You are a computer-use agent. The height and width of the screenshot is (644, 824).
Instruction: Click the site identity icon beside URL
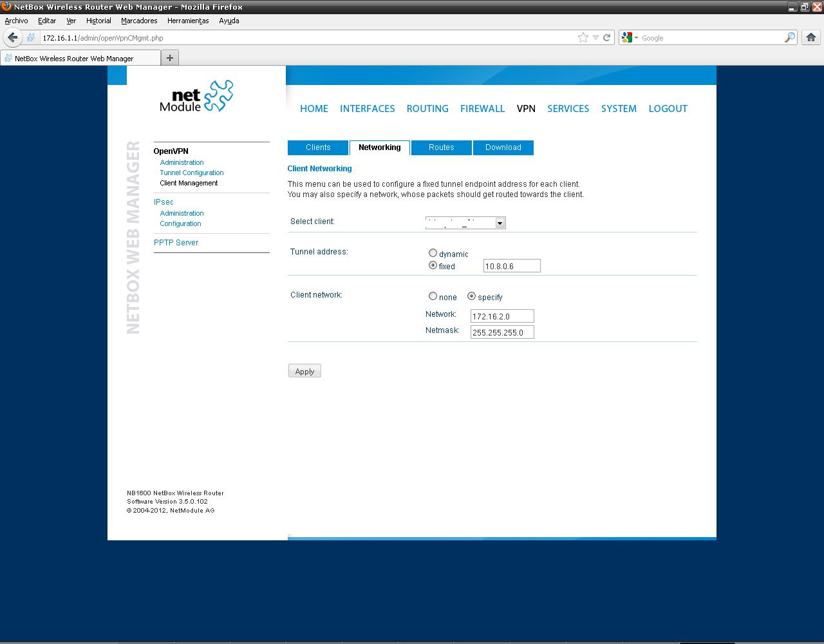pos(31,37)
